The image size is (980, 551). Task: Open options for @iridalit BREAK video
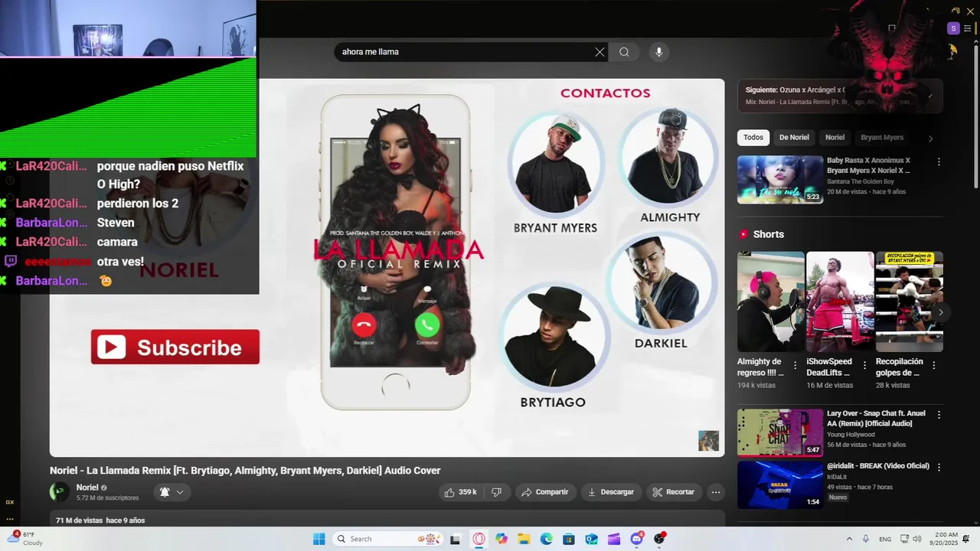(939, 467)
